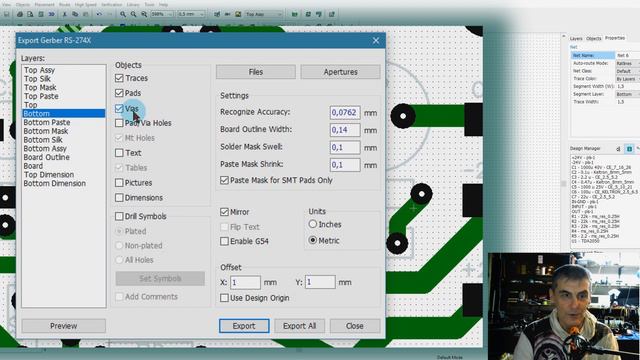
Task: Enable the Drill Symbols checkbox
Action: click(x=119, y=216)
